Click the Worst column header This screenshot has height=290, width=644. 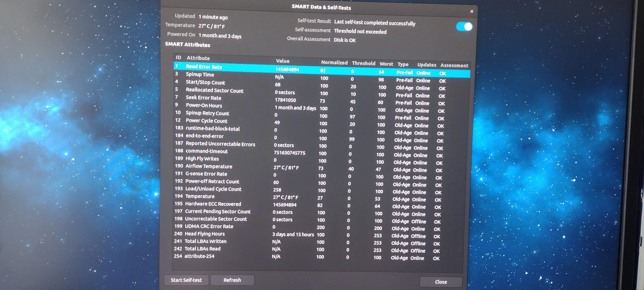(386, 64)
